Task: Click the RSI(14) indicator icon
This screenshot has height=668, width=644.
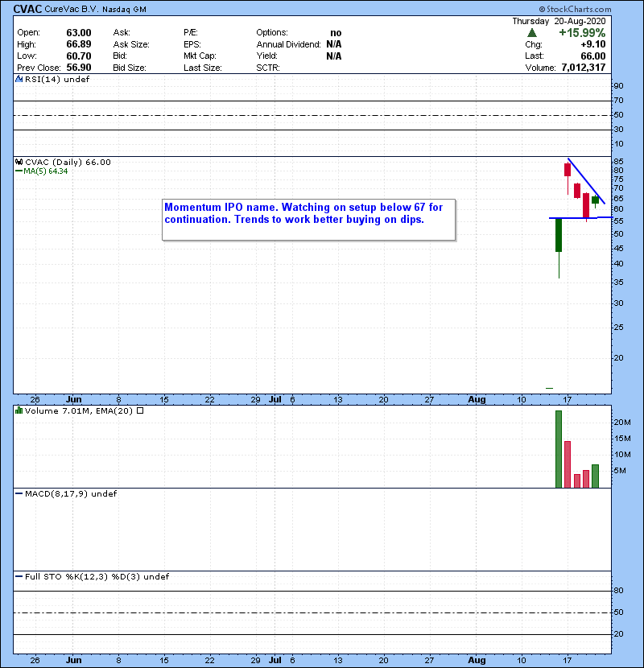Action: pos(19,79)
